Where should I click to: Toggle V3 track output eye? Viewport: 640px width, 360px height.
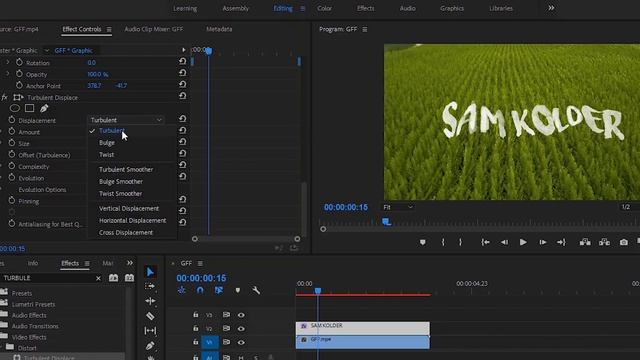coord(241,315)
